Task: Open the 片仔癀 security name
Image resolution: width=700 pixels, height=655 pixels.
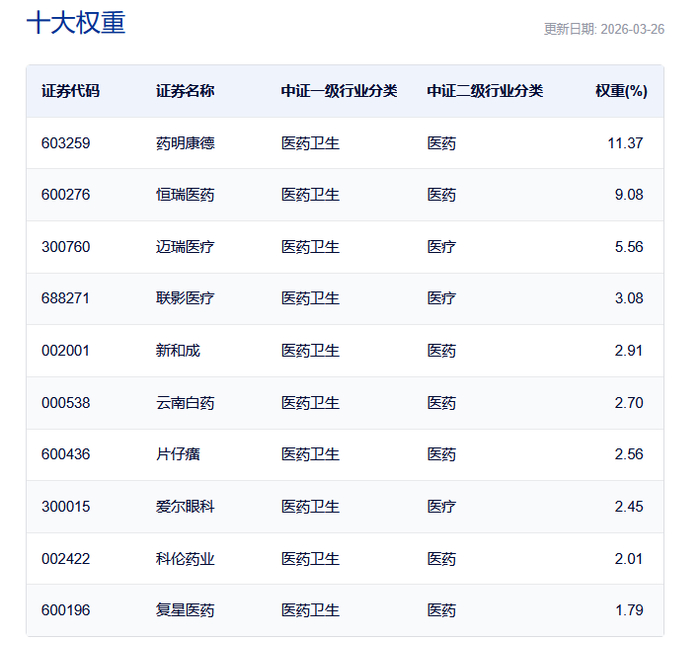Action: 178,455
